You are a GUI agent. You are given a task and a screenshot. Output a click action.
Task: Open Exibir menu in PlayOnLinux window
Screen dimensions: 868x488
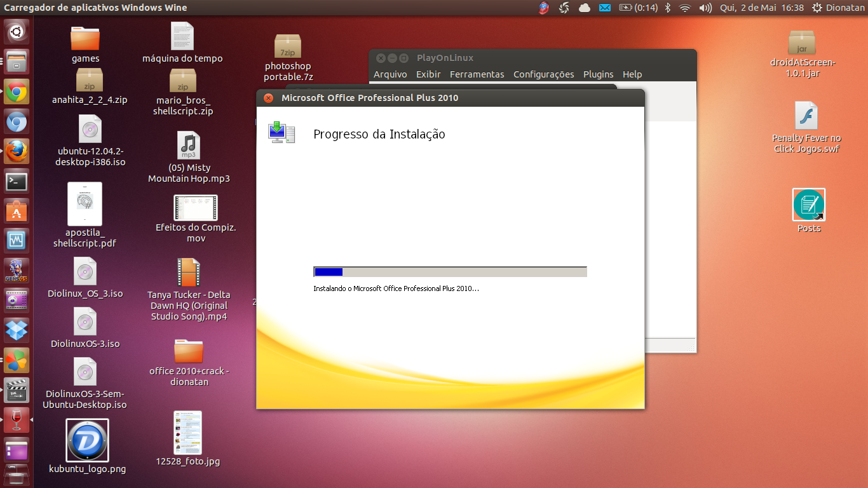coord(428,74)
